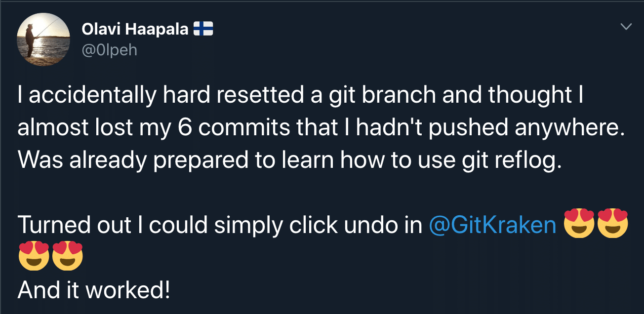This screenshot has width=644, height=314.
Task: Click the heart-eyes emoji right after @GitKraken
Action: (x=579, y=224)
